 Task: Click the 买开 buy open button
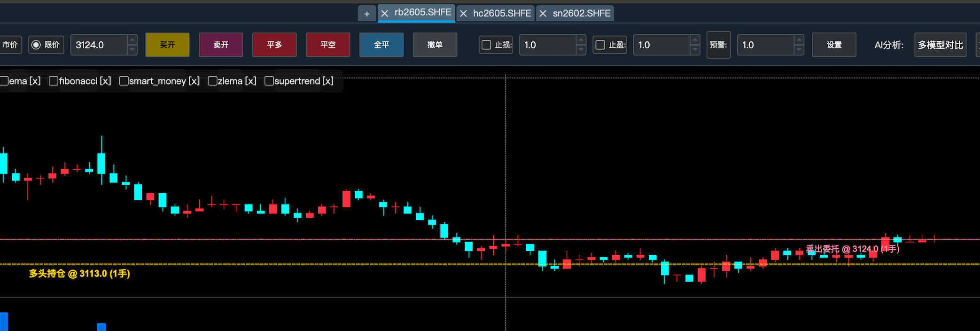tap(167, 45)
